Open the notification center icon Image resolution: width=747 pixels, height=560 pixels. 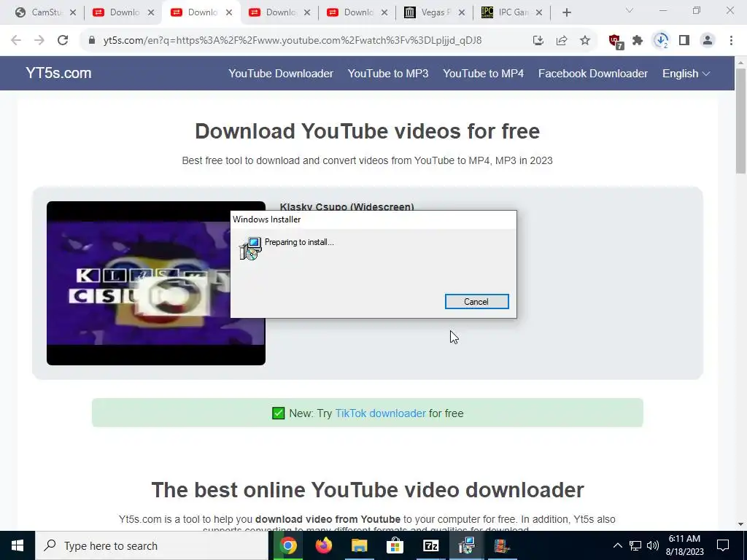(723, 545)
